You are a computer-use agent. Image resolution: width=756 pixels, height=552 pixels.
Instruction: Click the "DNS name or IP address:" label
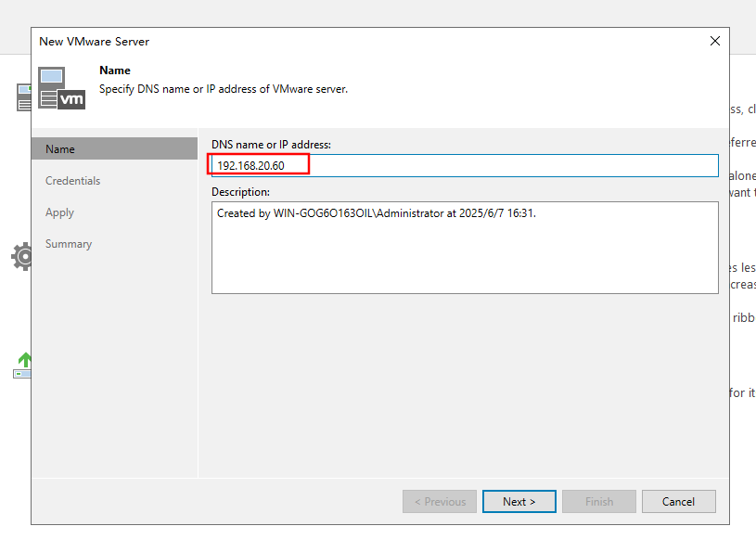(x=271, y=144)
